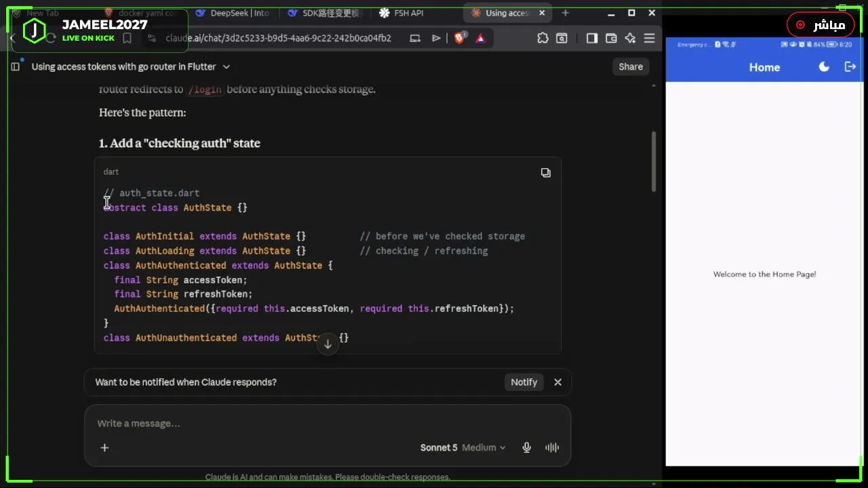Expand the chat title dropdown

coord(226,66)
